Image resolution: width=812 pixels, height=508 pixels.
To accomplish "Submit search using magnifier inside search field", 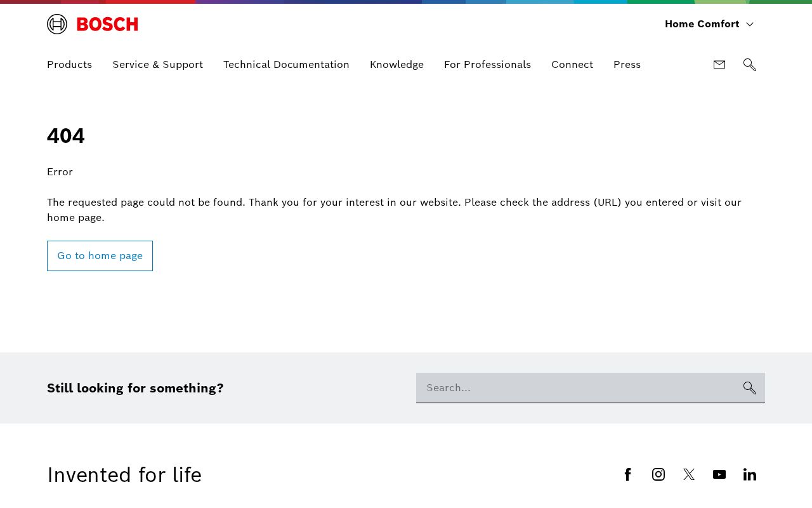I will (x=750, y=388).
